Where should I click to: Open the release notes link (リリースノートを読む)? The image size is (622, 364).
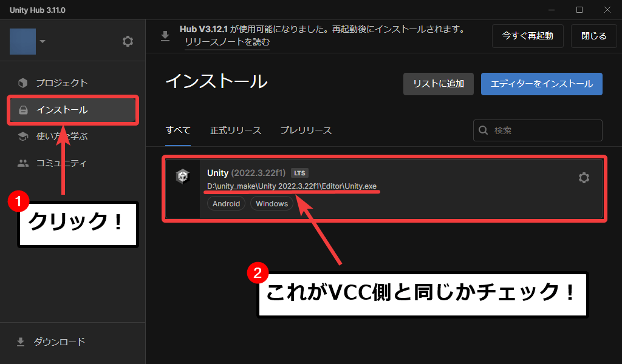pyautogui.click(x=227, y=42)
